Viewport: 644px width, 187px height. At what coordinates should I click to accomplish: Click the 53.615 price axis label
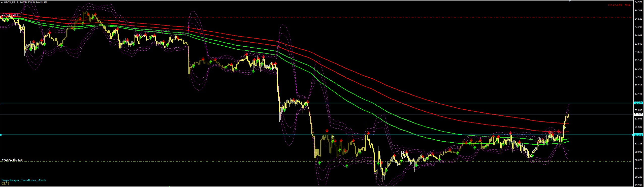click(x=639, y=52)
